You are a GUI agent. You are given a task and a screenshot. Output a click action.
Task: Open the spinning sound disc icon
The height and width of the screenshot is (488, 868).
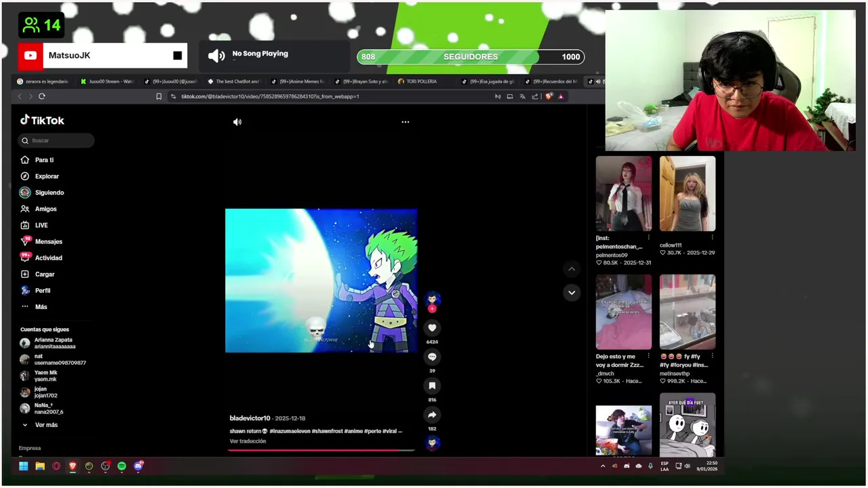432,443
